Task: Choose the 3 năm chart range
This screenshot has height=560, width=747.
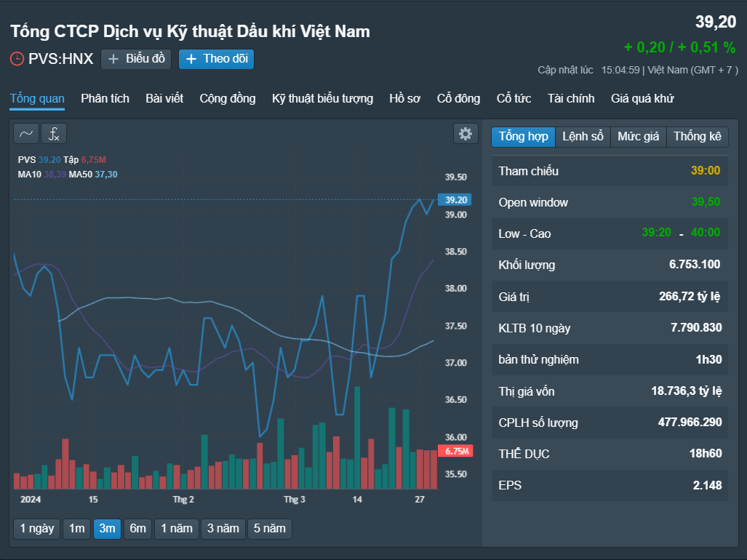Action: (223, 529)
